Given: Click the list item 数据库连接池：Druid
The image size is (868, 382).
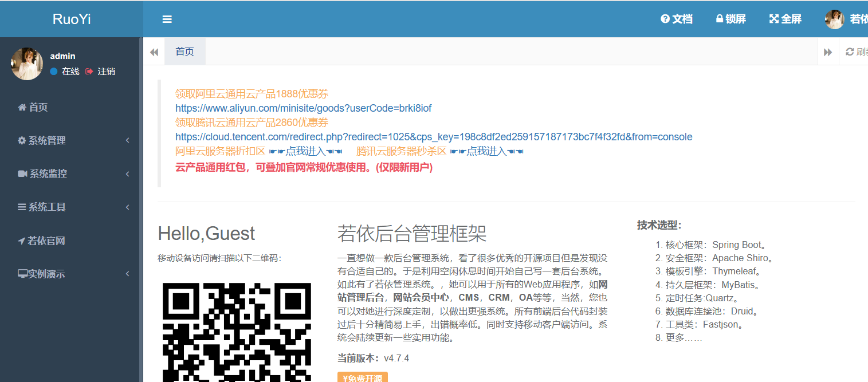Looking at the screenshot, I should click(712, 312).
